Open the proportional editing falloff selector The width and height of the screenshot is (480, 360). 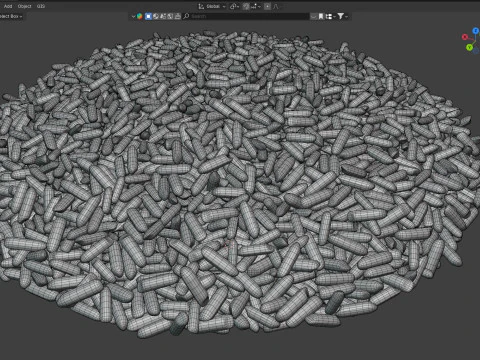click(276, 6)
